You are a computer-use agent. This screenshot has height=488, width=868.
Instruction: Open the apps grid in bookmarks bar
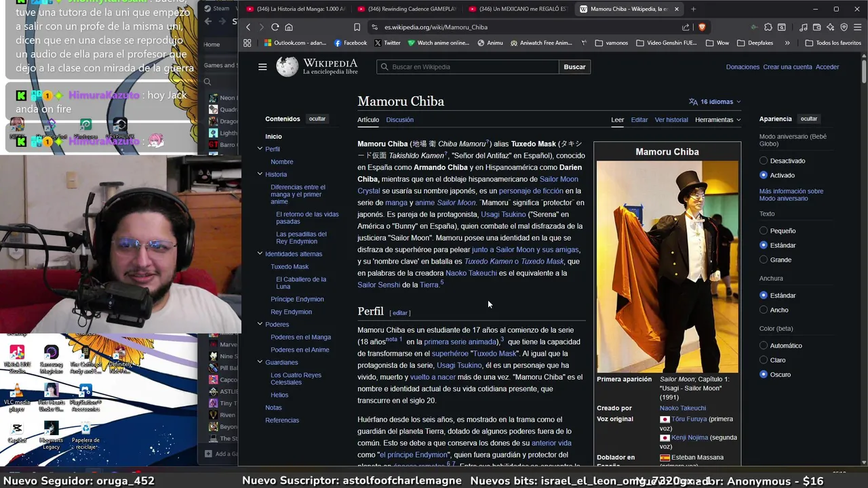[x=247, y=43]
